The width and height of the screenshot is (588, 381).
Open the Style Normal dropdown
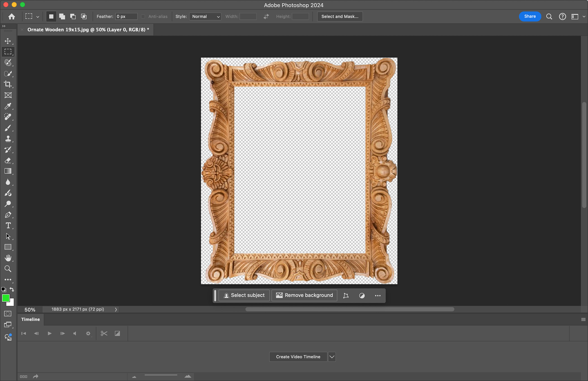coord(205,17)
